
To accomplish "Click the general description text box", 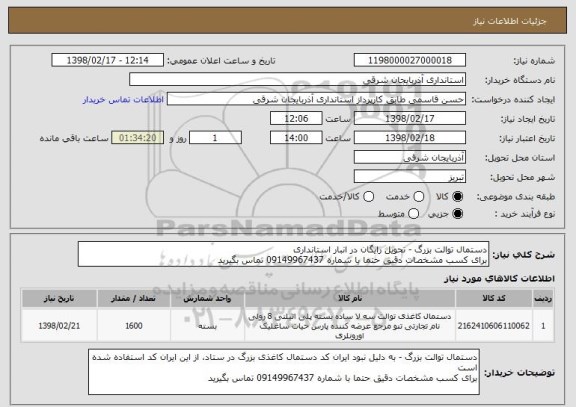I will (x=283, y=254).
